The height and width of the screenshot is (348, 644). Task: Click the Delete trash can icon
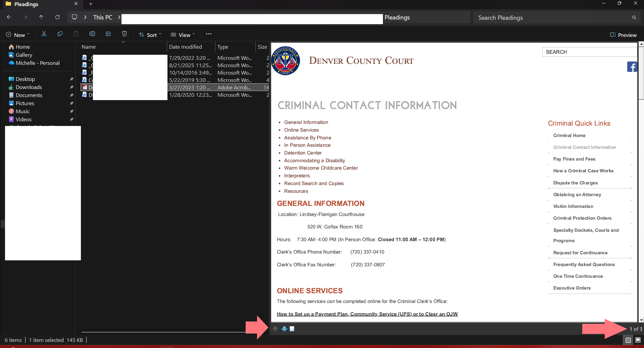click(125, 34)
